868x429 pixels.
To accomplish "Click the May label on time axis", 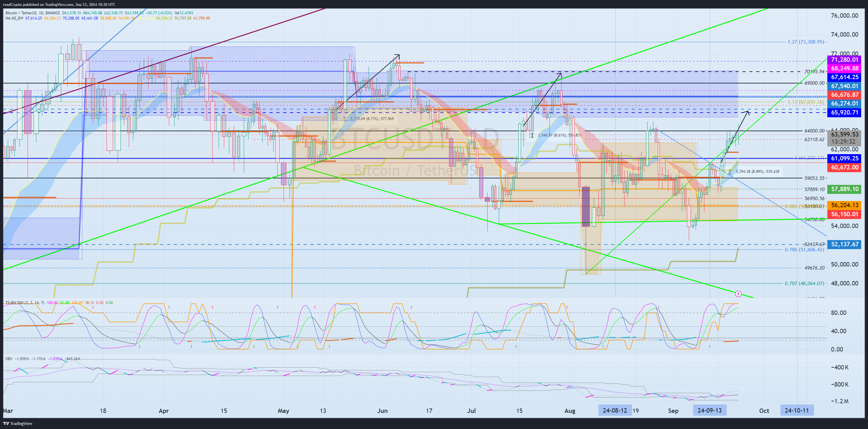I will [283, 411].
